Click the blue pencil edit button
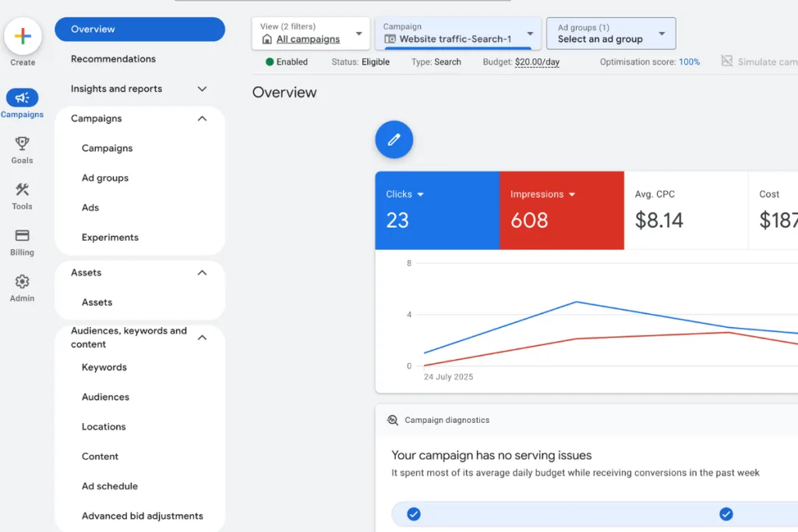The height and width of the screenshot is (532, 798). (x=394, y=139)
